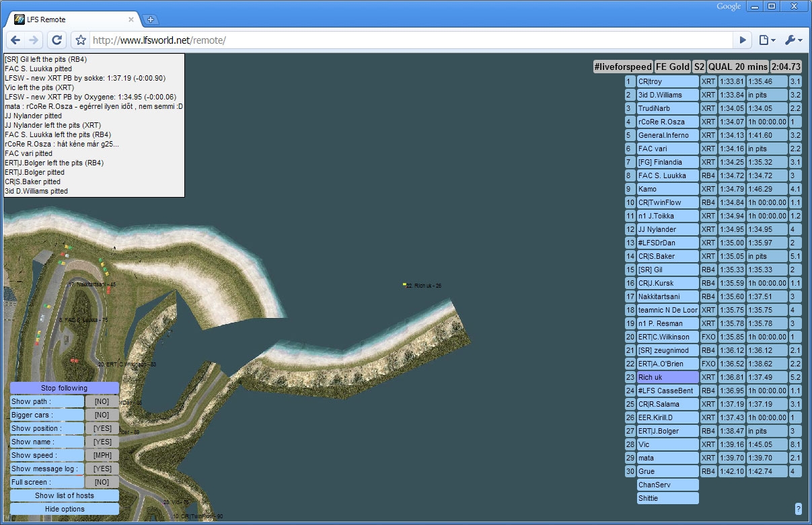This screenshot has height=525, width=812.
Task: Toggle Full screen setting
Action: tap(102, 482)
